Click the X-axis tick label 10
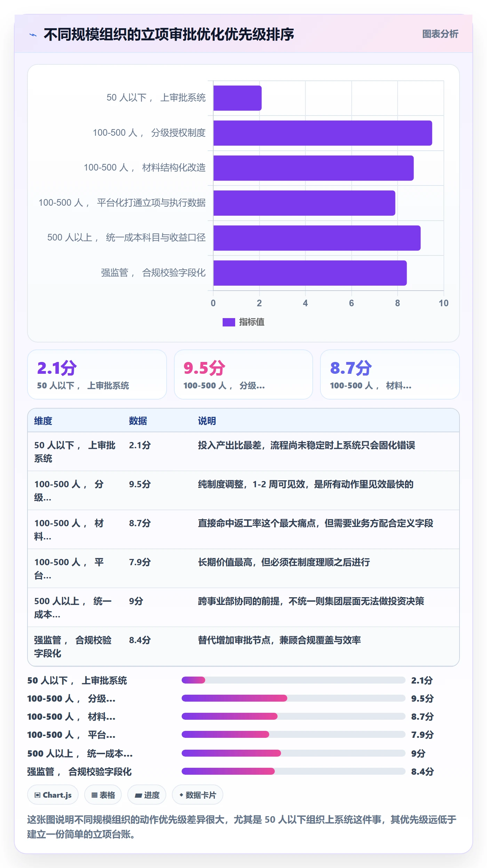 pos(444,303)
